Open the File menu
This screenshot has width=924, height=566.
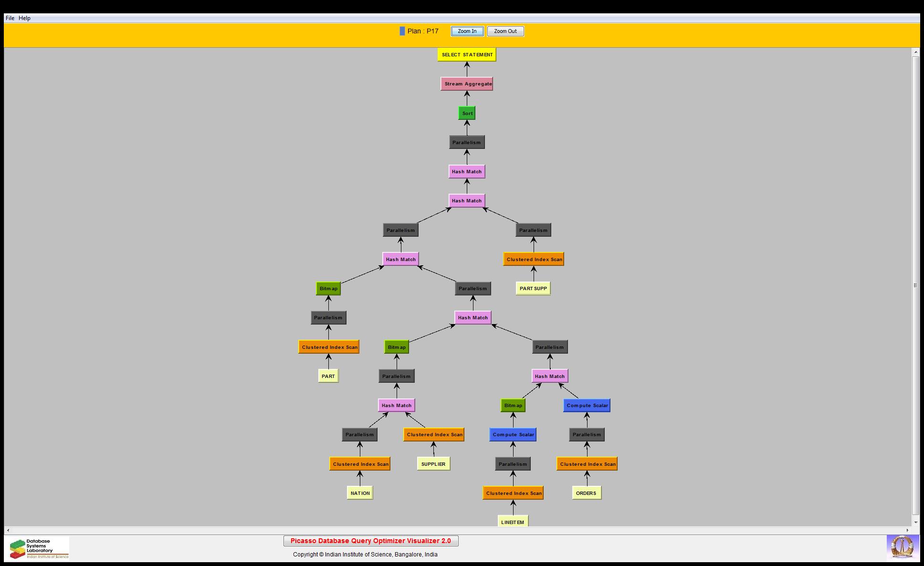click(10, 18)
